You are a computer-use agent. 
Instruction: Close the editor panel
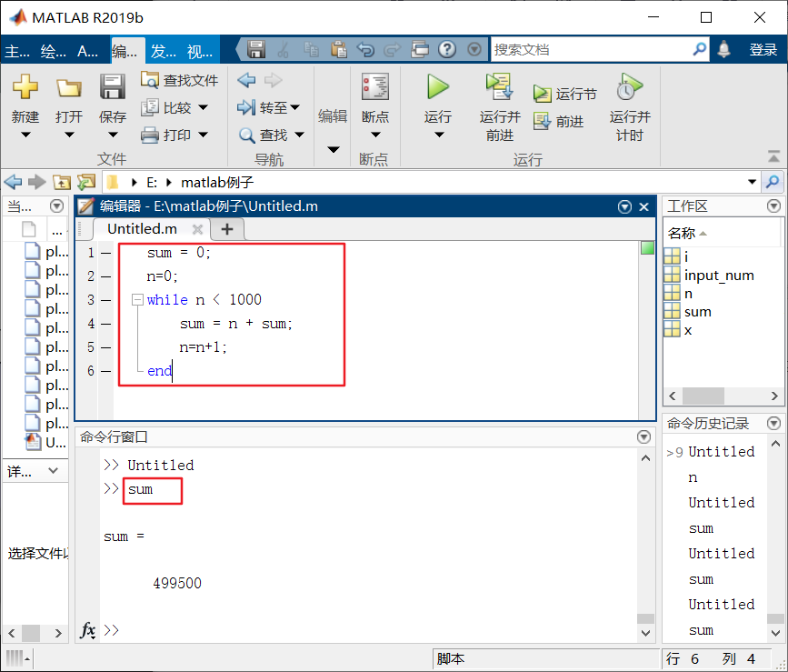(643, 206)
